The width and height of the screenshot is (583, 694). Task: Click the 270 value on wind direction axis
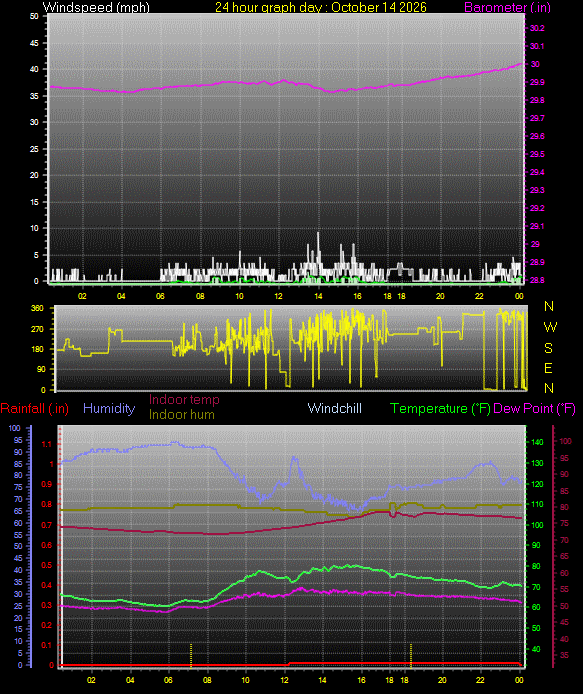(x=38, y=329)
